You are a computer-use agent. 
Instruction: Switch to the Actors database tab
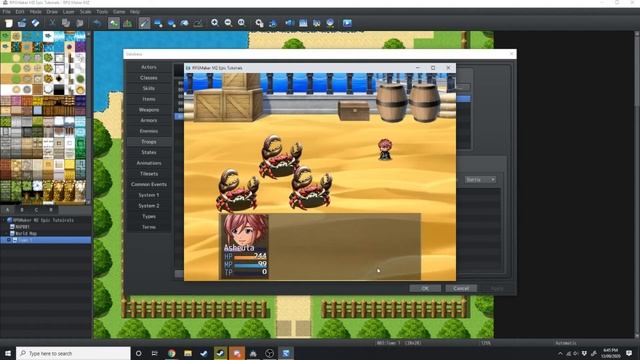(x=149, y=67)
